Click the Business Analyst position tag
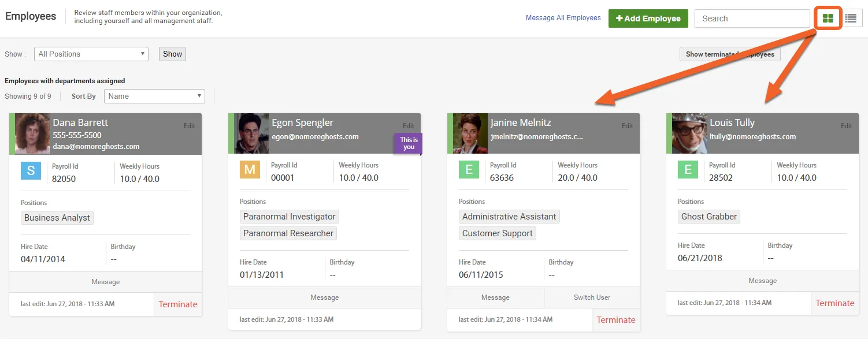The image size is (868, 346). pyautogui.click(x=57, y=218)
